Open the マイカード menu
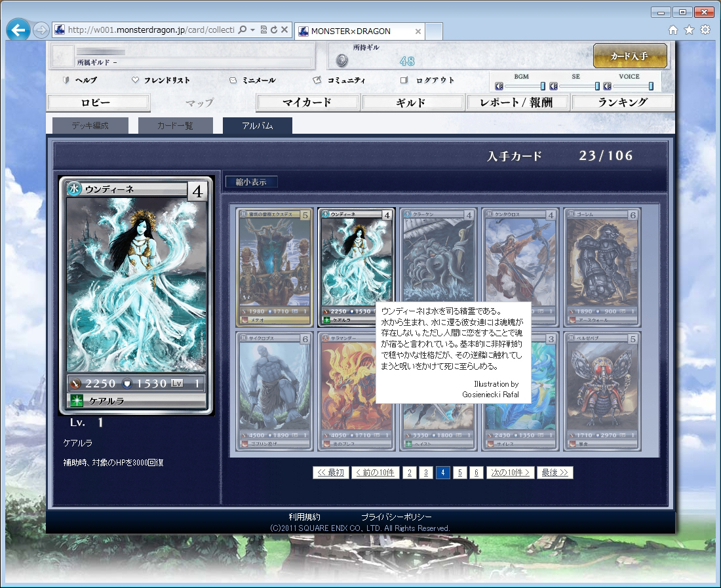721x588 pixels. click(x=307, y=102)
